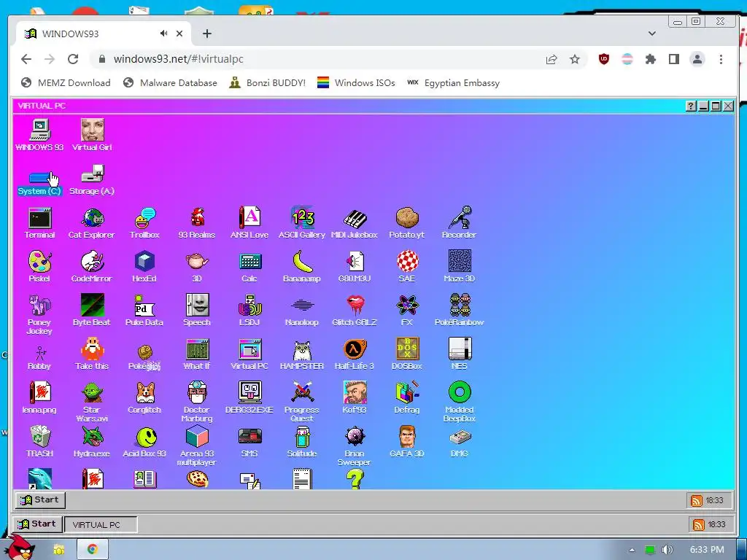Click the Virtual PC help question button
Screen dimensions: 747x560
pos(691,106)
